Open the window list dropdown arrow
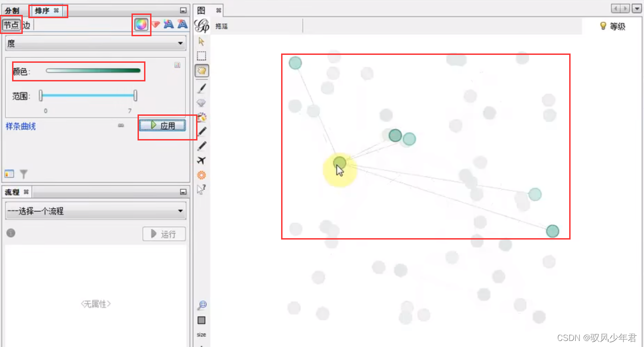 [x=636, y=9]
